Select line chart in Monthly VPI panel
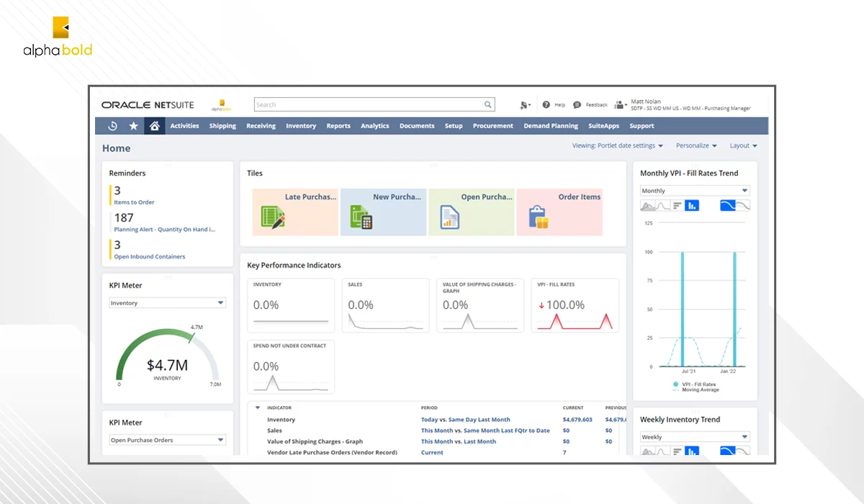 662,205
